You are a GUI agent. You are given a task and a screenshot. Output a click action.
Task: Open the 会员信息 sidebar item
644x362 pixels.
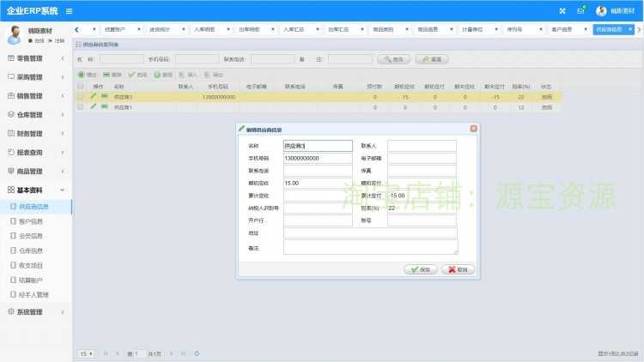(36, 236)
